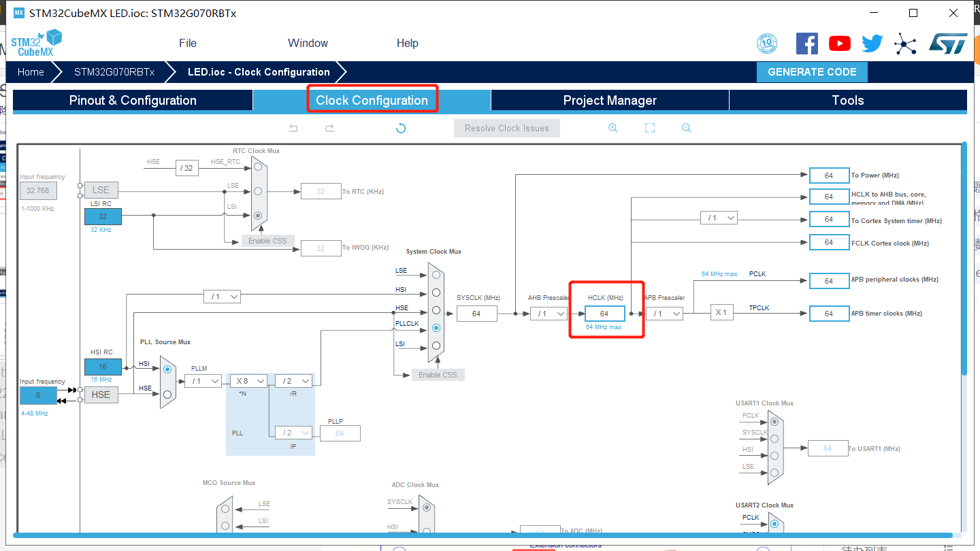
Task: Click Enable CSS under System Clock Mux
Action: tap(438, 375)
